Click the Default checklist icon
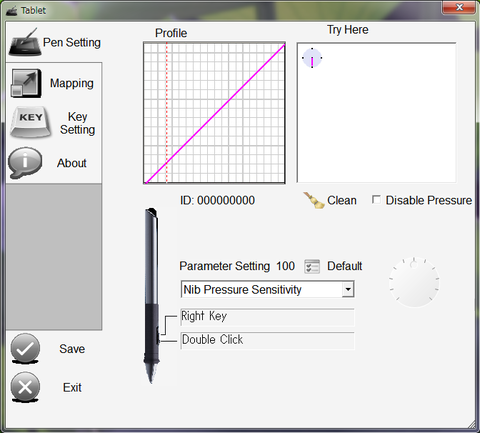 [x=312, y=266]
